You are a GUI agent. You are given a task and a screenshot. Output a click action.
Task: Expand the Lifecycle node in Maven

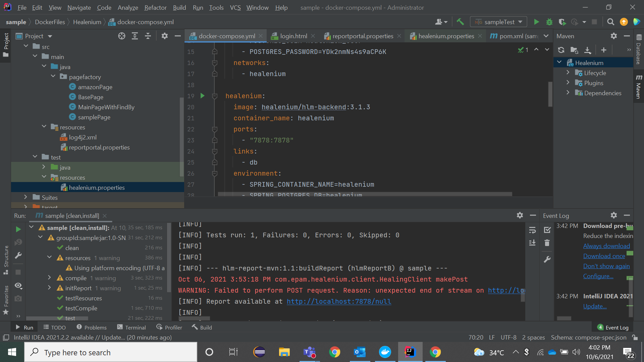[x=568, y=73]
